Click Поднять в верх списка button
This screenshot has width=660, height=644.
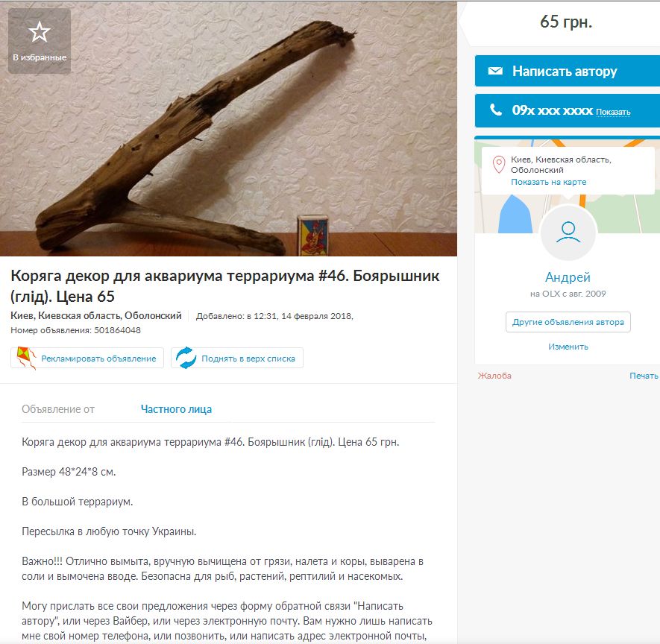coord(237,358)
